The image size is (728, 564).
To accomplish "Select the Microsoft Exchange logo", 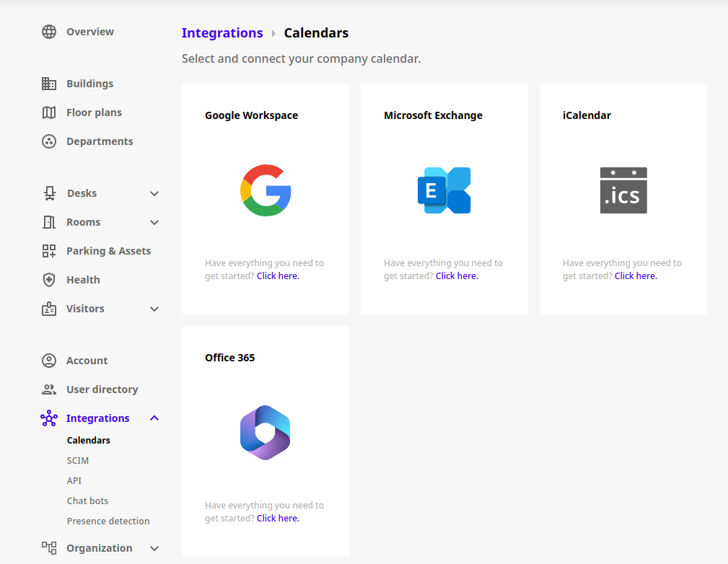I will tap(444, 190).
